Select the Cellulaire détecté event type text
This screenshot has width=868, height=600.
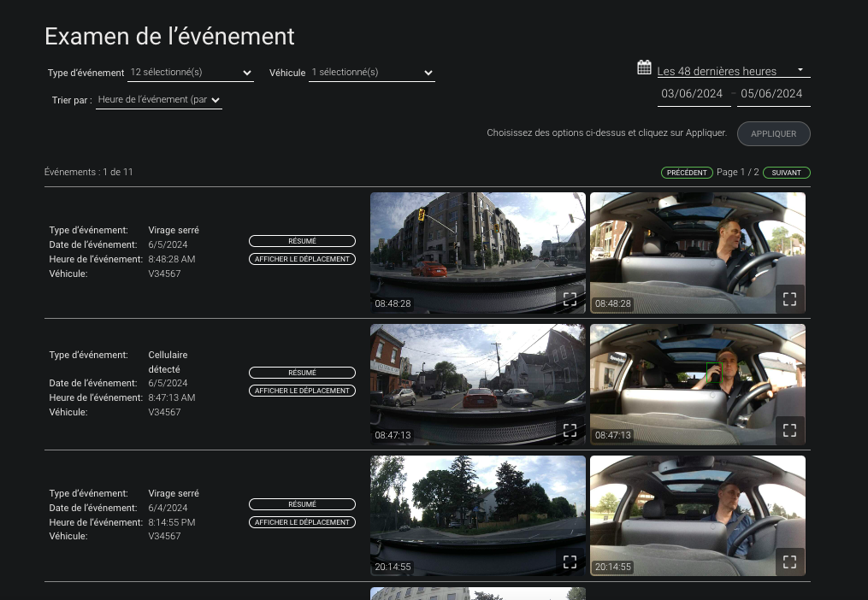click(168, 362)
